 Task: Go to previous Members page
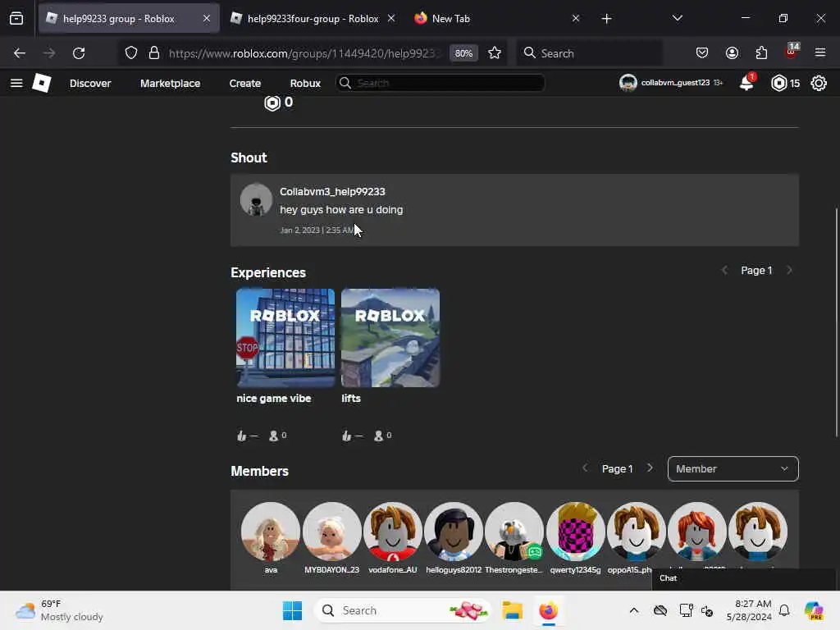pos(585,468)
